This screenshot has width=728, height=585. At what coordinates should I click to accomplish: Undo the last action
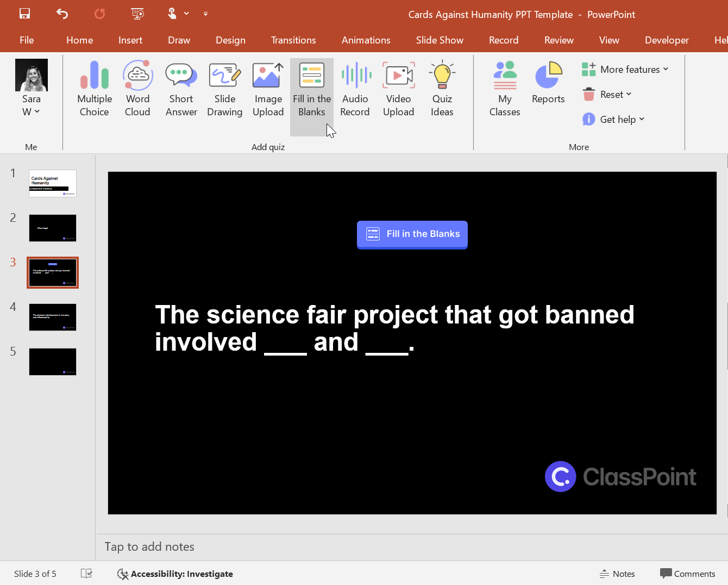click(x=62, y=14)
